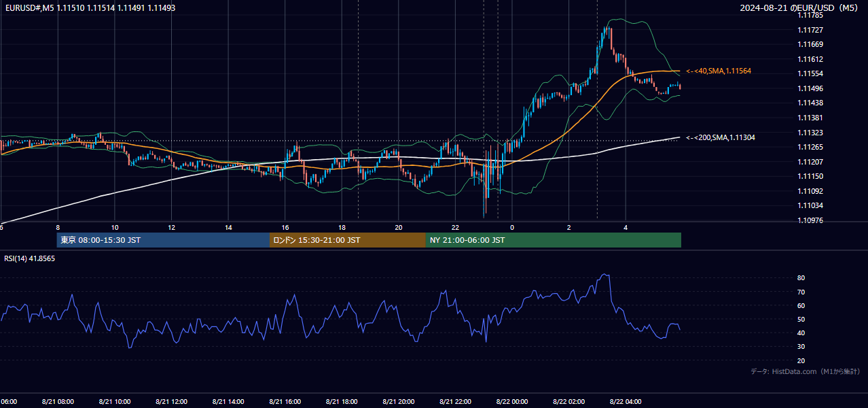Click price axis value 1.11207
Image resolution: width=868 pixels, height=408 pixels.
pos(810,162)
